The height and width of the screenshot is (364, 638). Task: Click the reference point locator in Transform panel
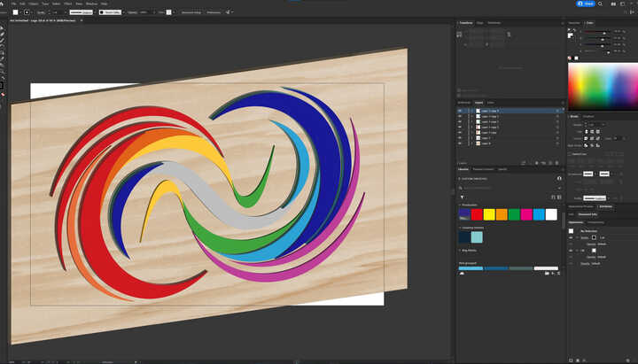459,35
